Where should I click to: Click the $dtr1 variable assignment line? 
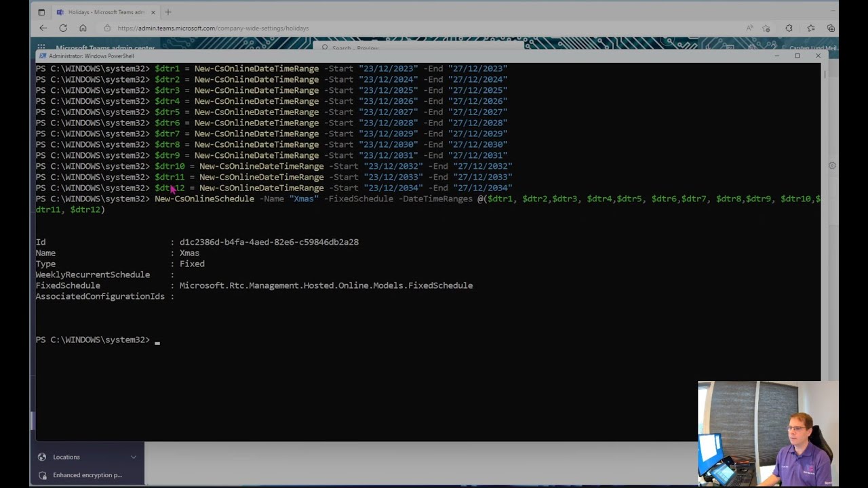click(x=271, y=68)
